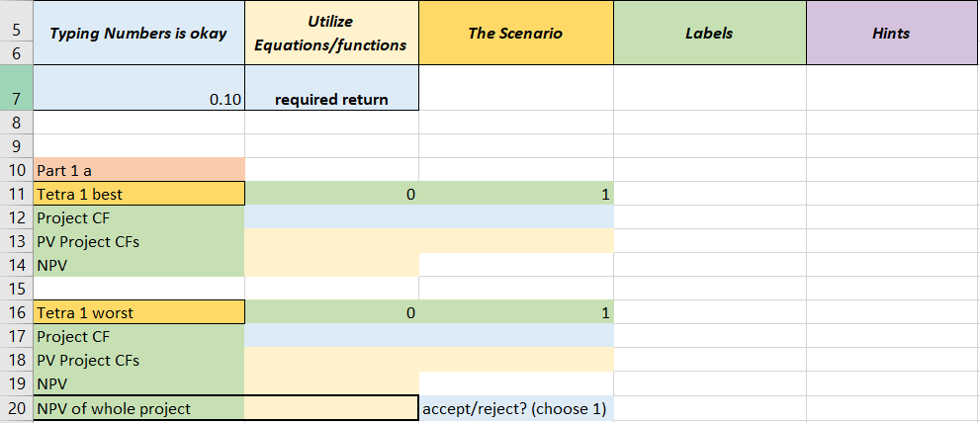Screen dimensions: 980x423
Task: Click the 'Part 1 a' cell
Action: (138, 170)
